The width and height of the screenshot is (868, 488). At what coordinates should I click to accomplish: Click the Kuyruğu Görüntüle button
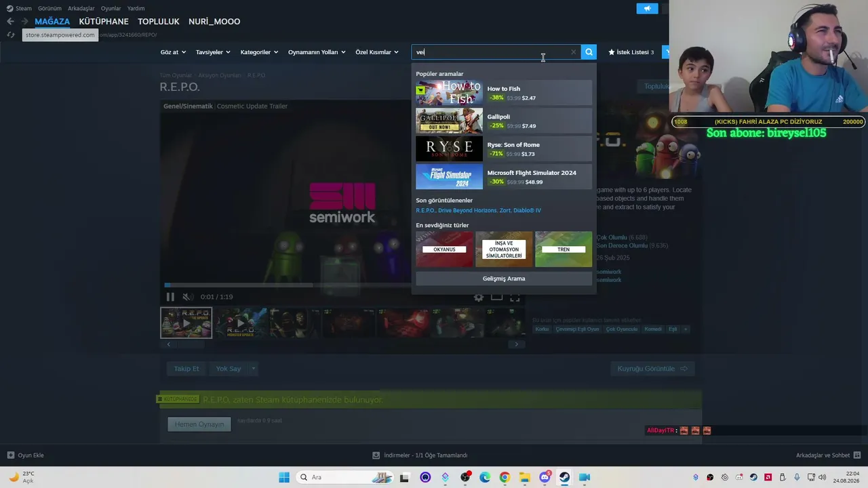coord(652,369)
